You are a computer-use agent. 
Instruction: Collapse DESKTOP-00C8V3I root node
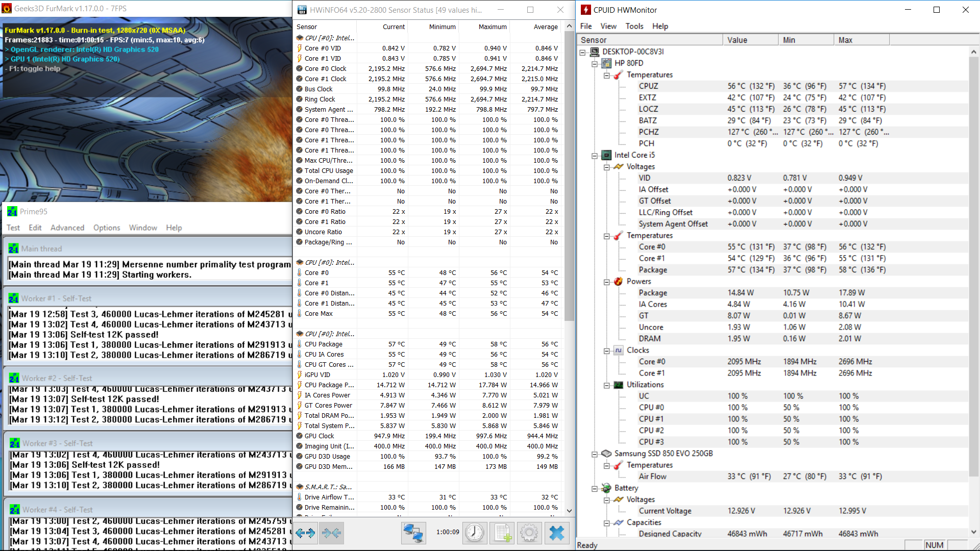click(x=582, y=52)
